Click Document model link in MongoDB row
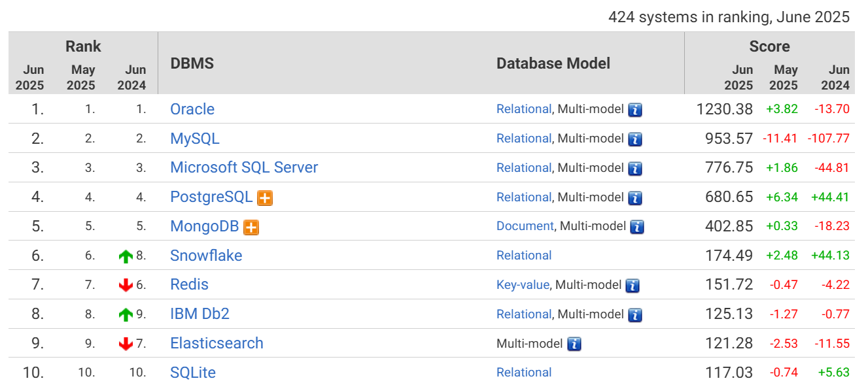This screenshot has width=868, height=385. pyautogui.click(x=525, y=226)
